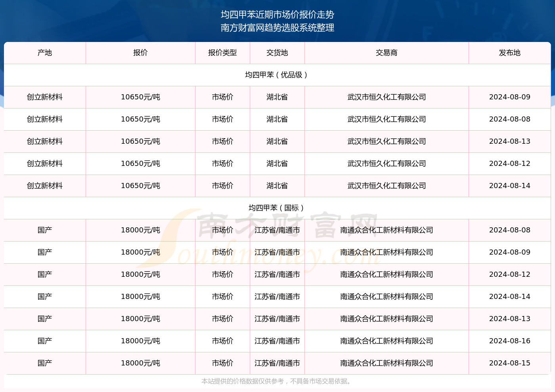Click the date 2024-08-12 in 国产 row
The image size is (555, 392).
point(510,274)
